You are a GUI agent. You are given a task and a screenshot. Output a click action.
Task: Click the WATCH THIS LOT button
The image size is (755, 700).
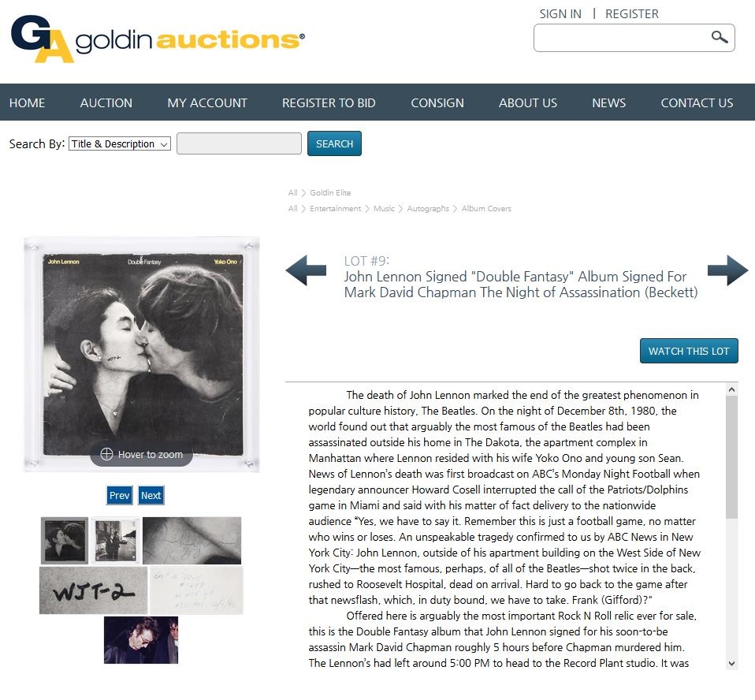click(689, 351)
